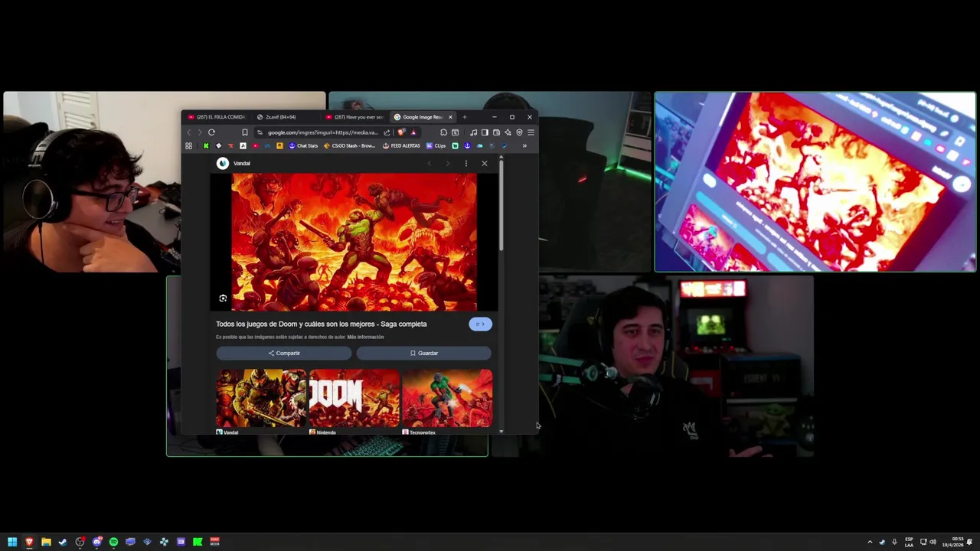Open the related Tecnovortex thumbnail

click(x=447, y=398)
